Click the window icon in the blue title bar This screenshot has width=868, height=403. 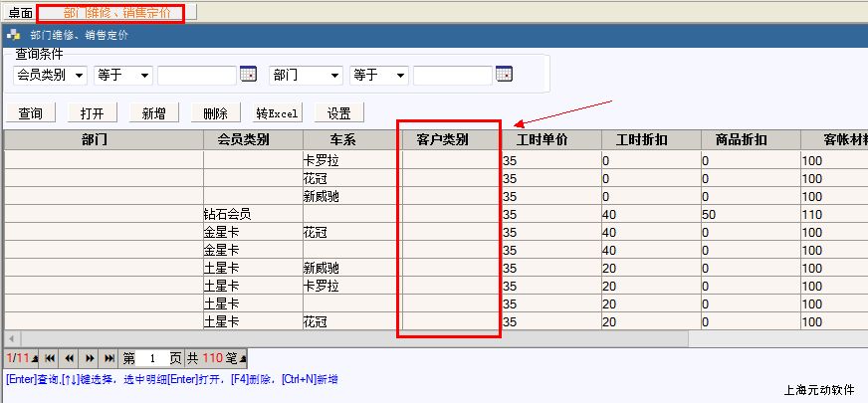[x=14, y=35]
